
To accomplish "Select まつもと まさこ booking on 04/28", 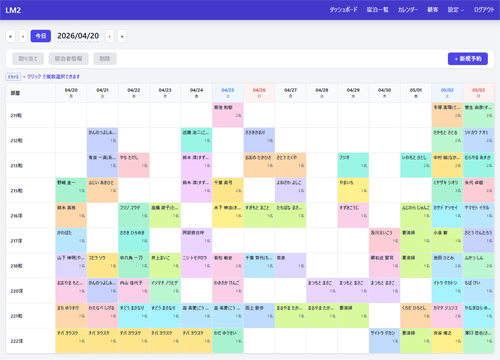I will [322, 290].
